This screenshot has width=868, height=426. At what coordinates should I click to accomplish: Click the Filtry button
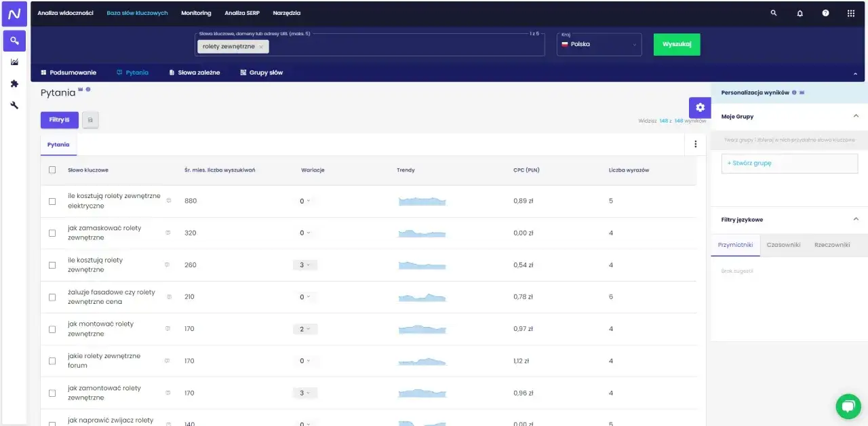coord(59,120)
